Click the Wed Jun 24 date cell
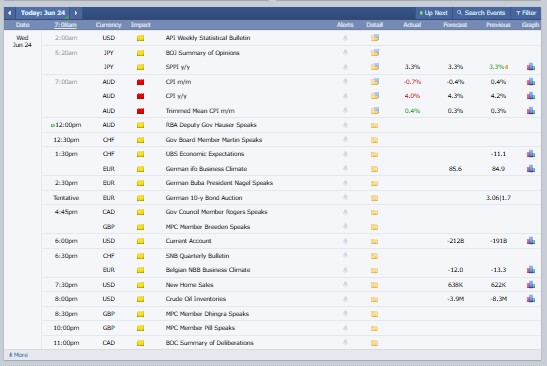 pos(22,41)
